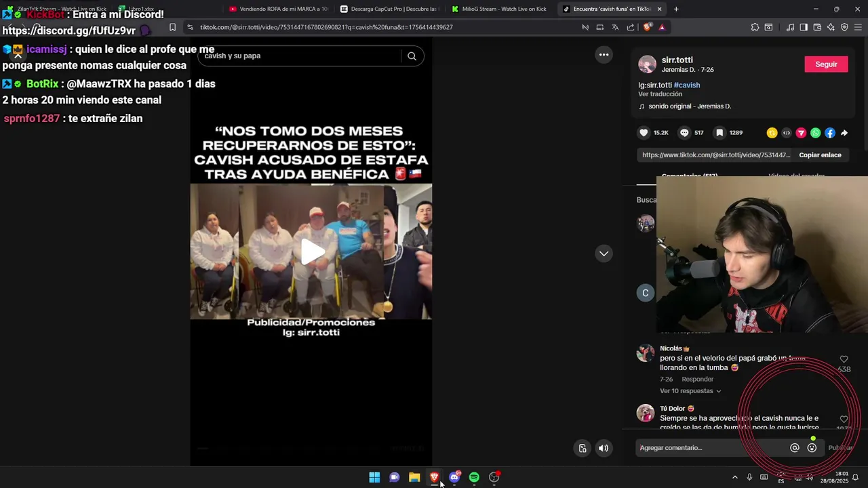Repost video using yellow repost icon
The image size is (868, 488).
click(x=772, y=133)
